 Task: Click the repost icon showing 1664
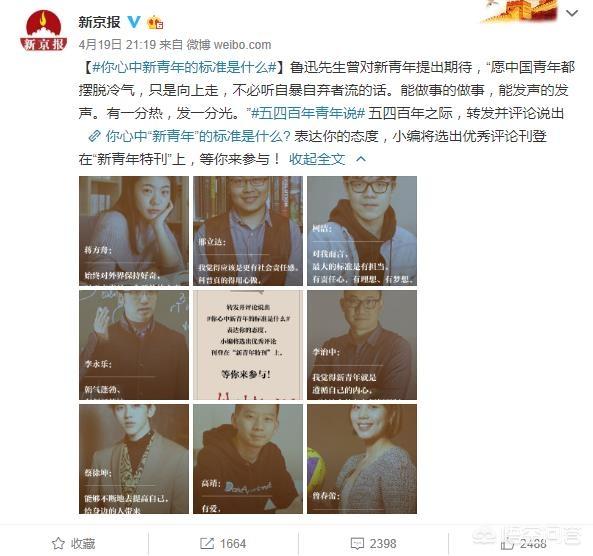click(207, 544)
